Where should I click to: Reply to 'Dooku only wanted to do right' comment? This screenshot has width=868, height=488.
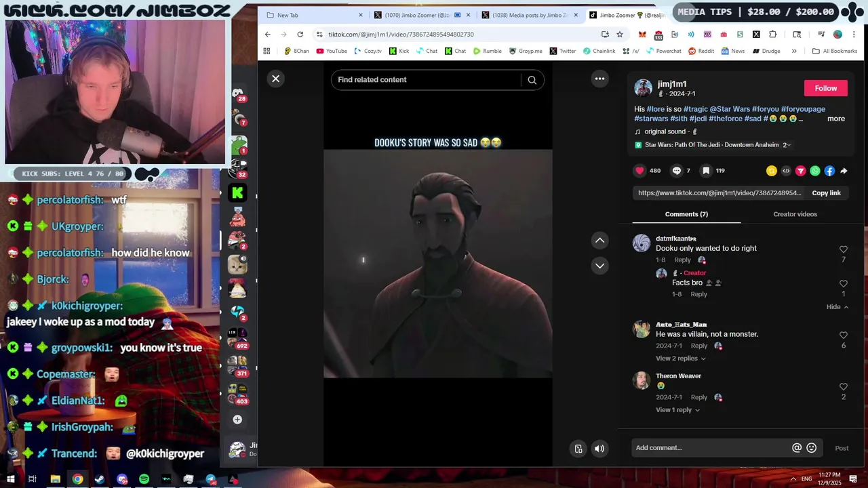(682, 260)
